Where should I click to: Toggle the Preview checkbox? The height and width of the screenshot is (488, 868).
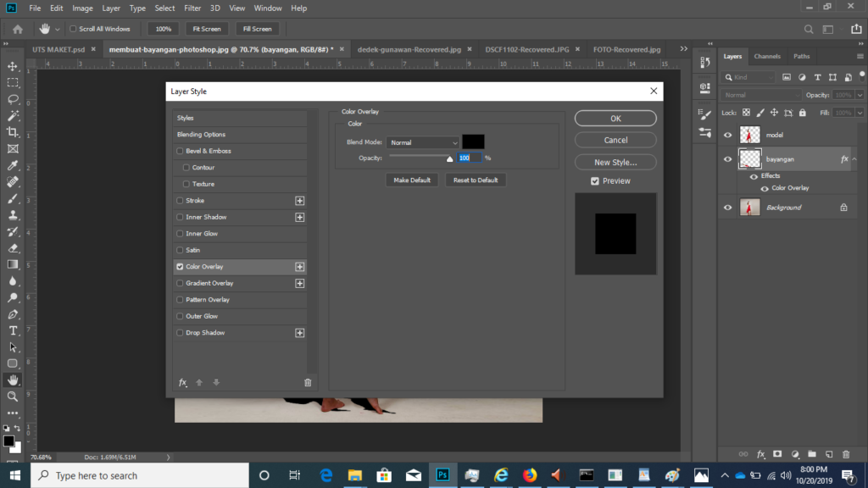[595, 181]
